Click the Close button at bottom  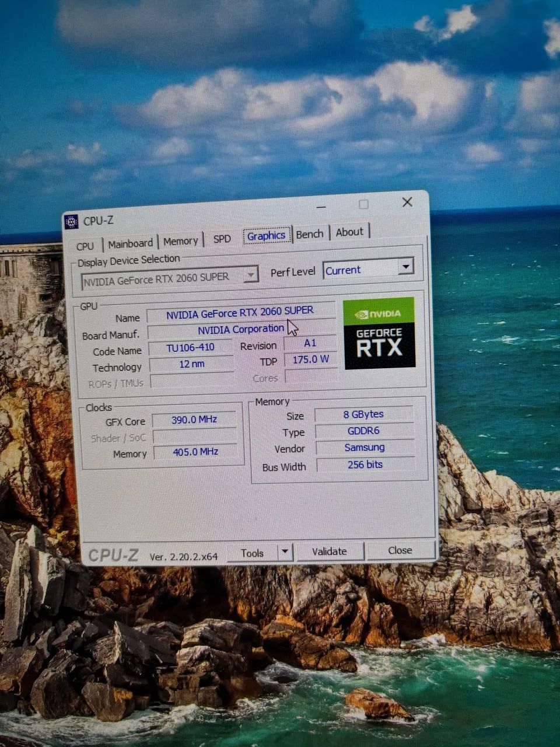400,550
